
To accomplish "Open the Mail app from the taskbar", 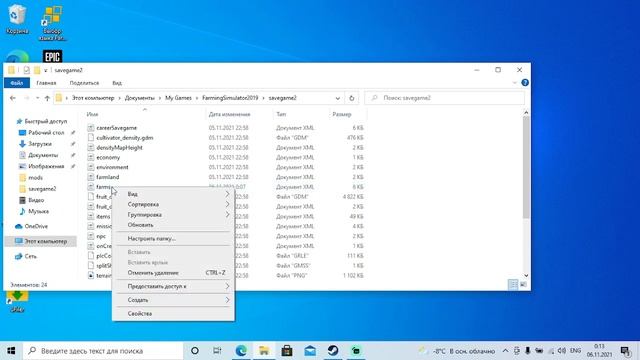I will [x=310, y=351].
